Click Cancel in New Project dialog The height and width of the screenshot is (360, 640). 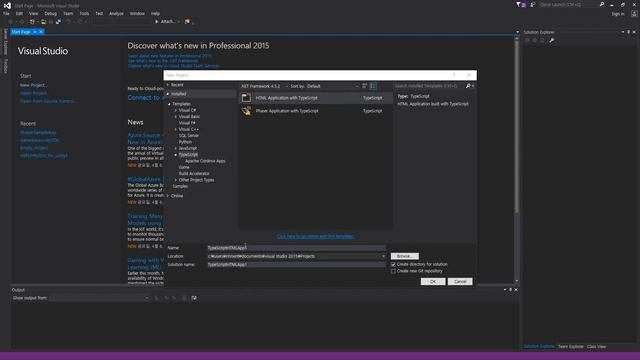(x=460, y=282)
